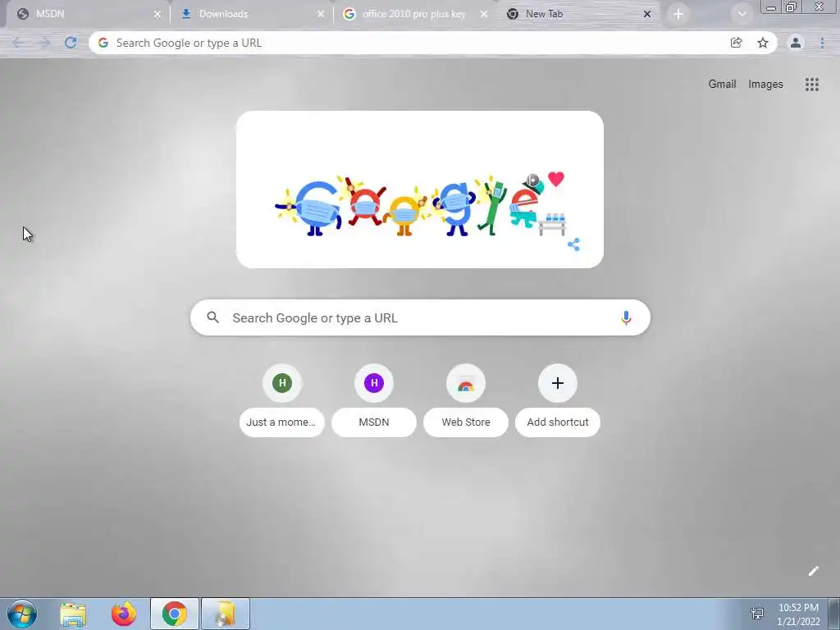
Task: Reload the current page
Action: click(71, 43)
